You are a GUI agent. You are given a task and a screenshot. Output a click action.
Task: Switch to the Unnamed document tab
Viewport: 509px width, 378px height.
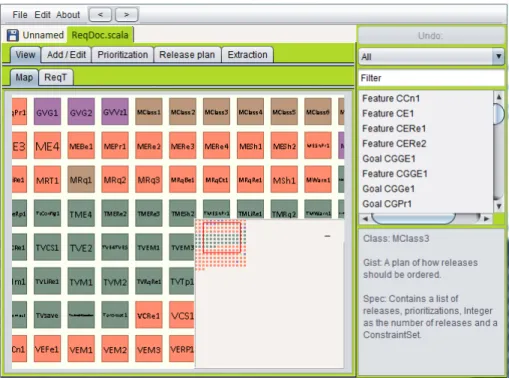coord(43,35)
